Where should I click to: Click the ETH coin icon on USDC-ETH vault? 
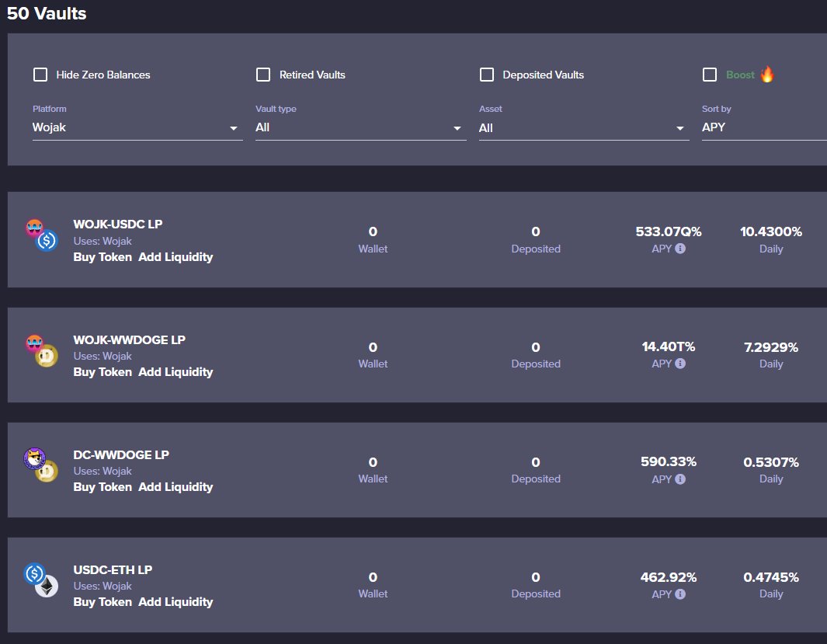(47, 587)
